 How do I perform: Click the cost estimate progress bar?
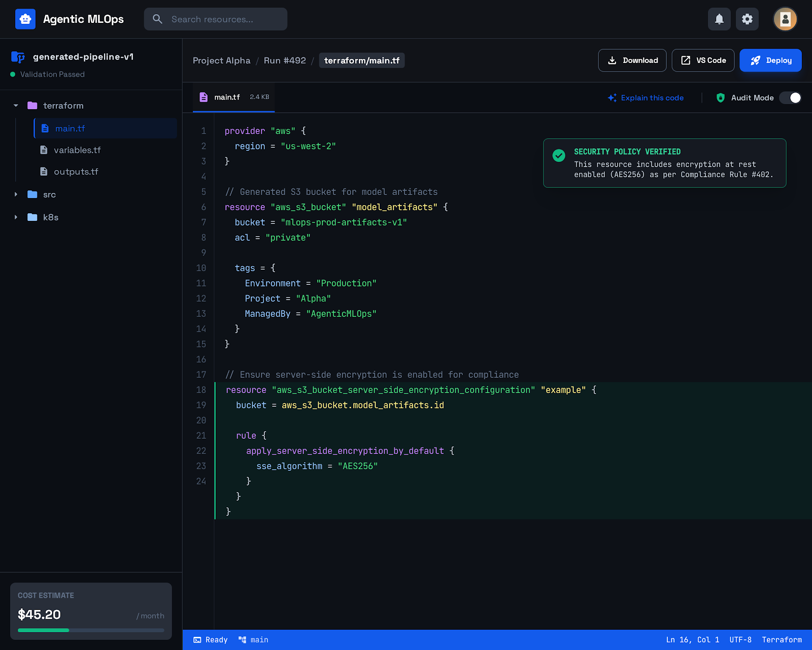[x=90, y=630]
